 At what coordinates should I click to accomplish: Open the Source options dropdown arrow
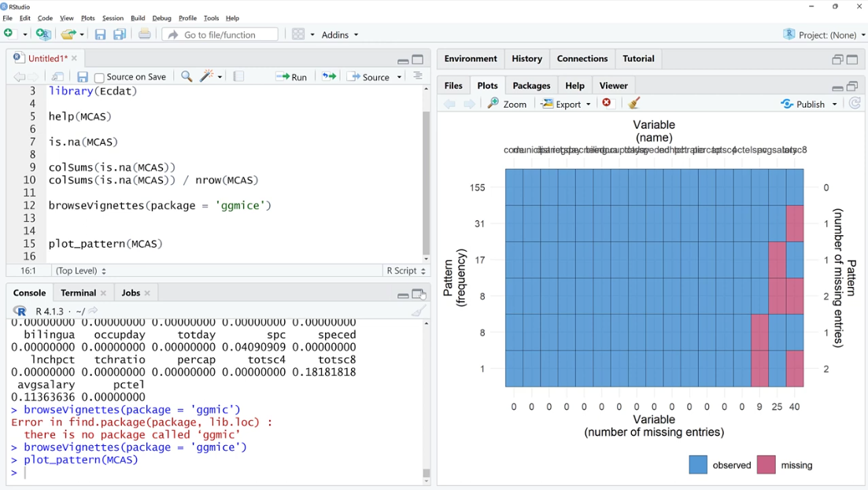(x=399, y=77)
